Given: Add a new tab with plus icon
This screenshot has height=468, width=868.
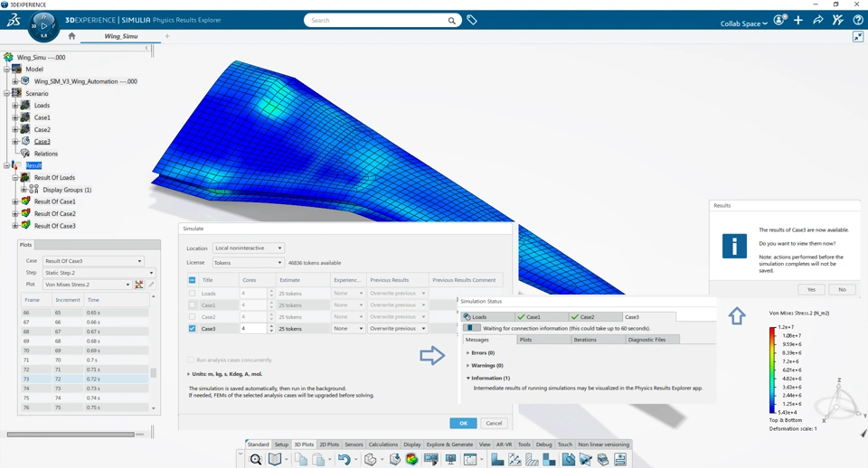Looking at the screenshot, I should point(167,36).
